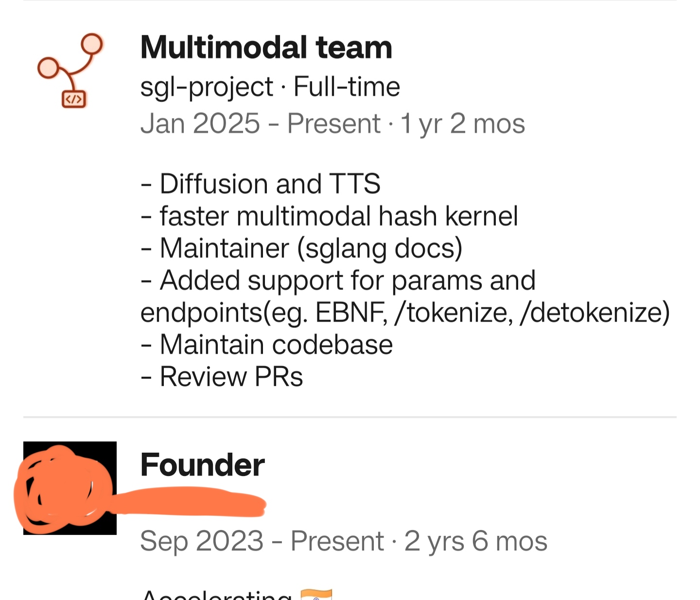Select the "Diffusion and TTS" bullet line
Viewport: 700px width, 600px height.
(269, 184)
